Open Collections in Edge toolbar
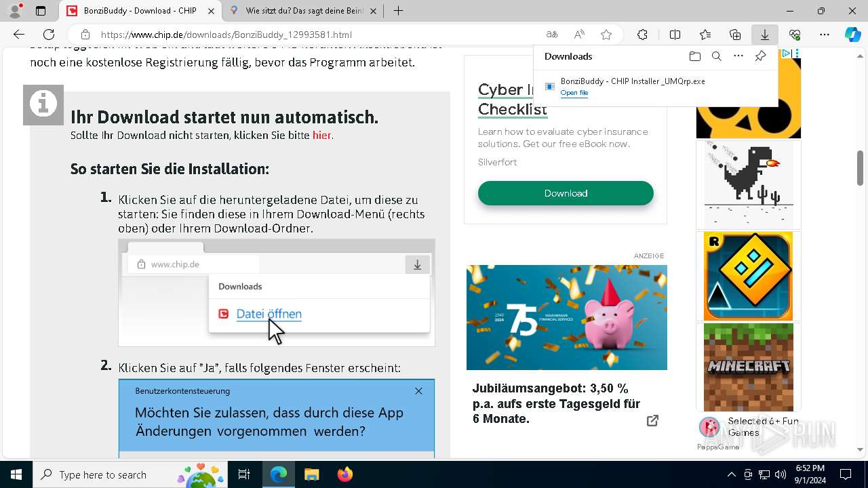This screenshot has height=488, width=868. point(735,35)
